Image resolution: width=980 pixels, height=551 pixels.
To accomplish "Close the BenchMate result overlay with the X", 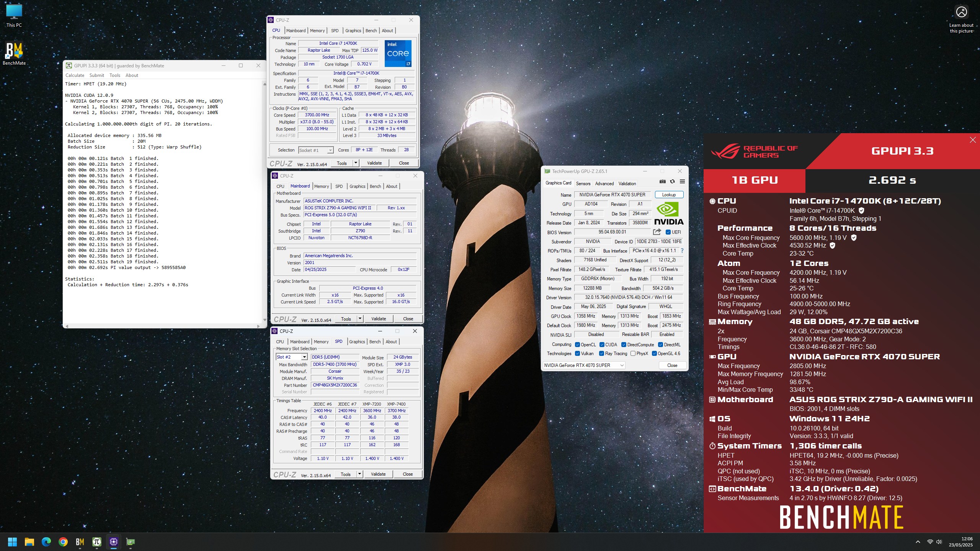I will tap(973, 140).
